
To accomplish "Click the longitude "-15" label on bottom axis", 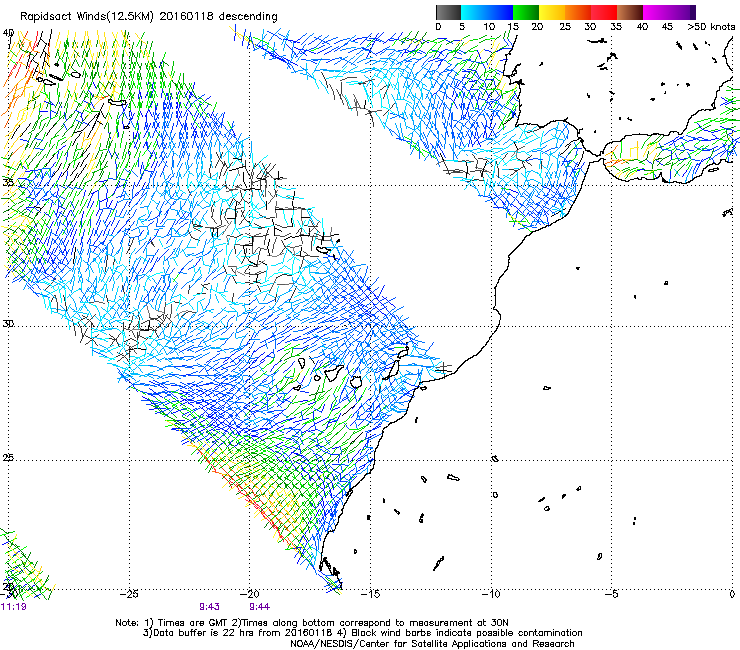I will (x=370, y=594).
